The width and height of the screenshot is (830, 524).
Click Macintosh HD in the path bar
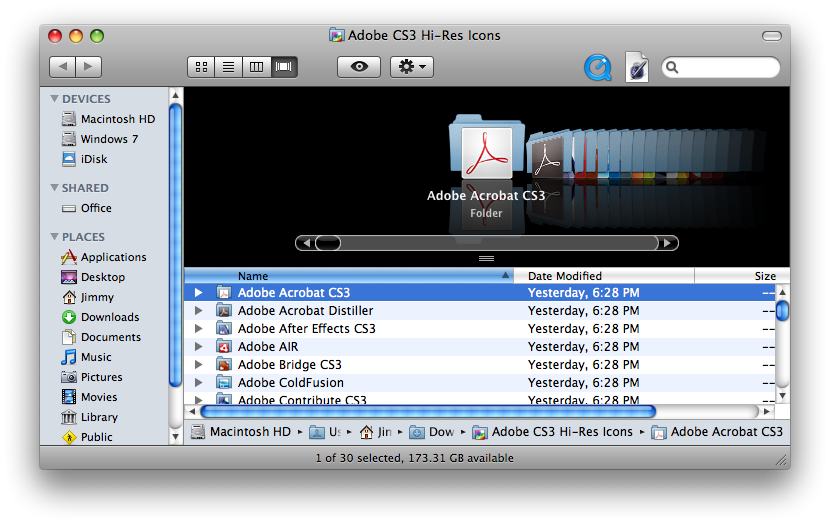[241, 432]
